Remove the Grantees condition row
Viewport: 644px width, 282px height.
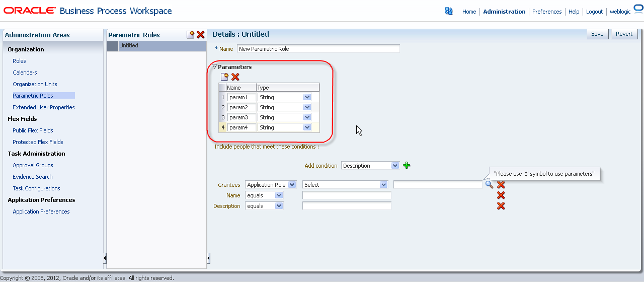tap(501, 185)
